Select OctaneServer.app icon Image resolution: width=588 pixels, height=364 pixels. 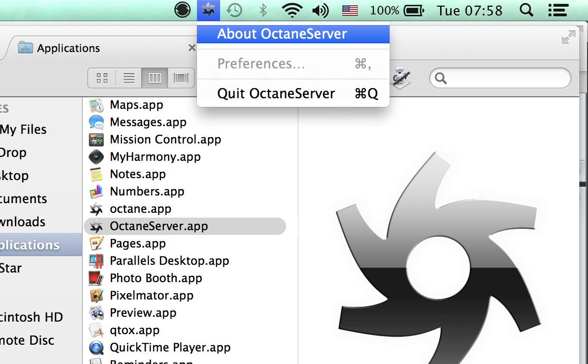point(96,226)
